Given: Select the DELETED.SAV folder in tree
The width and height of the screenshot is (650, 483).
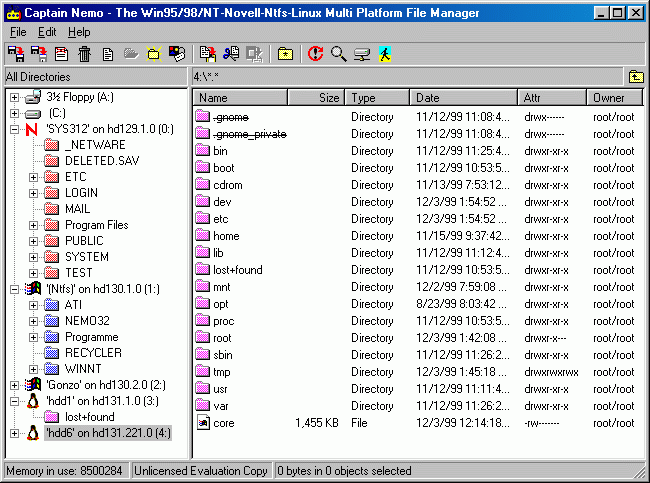Looking at the screenshot, I should (x=102, y=161).
